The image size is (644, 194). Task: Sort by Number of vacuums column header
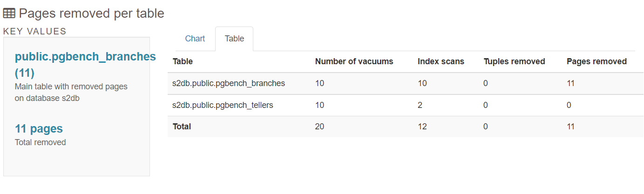[x=354, y=61]
